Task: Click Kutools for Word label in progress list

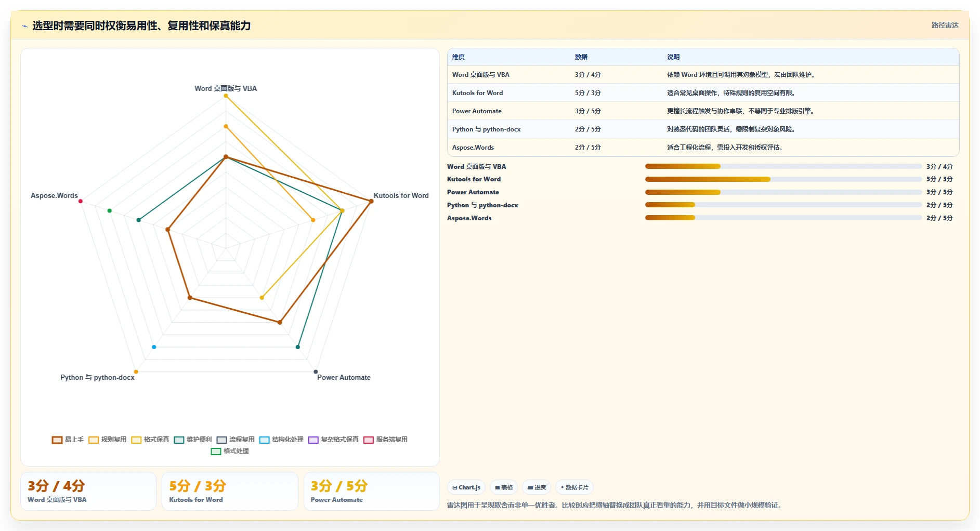Action: pyautogui.click(x=474, y=179)
